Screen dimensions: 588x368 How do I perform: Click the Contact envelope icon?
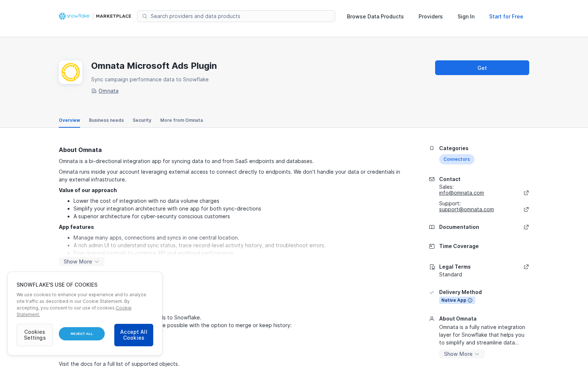[432, 179]
